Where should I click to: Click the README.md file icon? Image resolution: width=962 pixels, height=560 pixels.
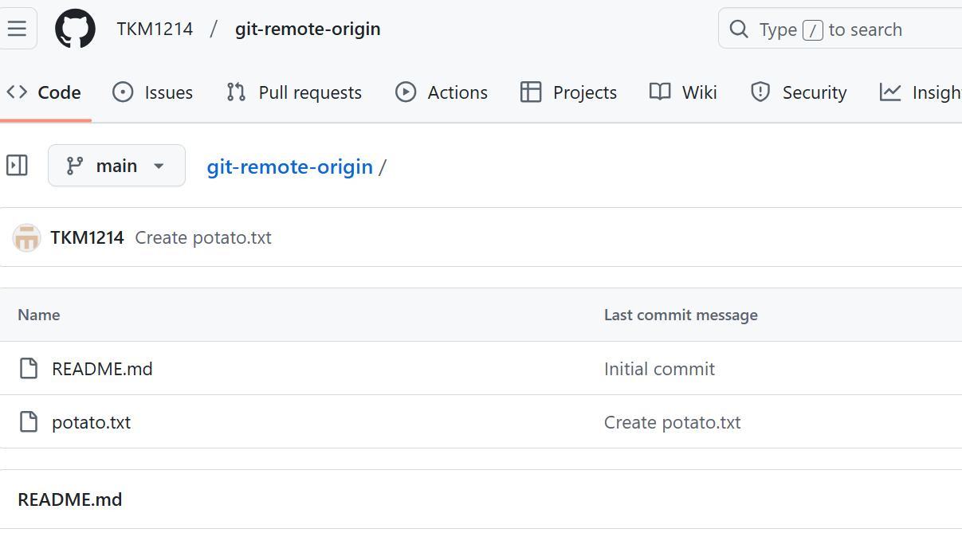(29, 369)
